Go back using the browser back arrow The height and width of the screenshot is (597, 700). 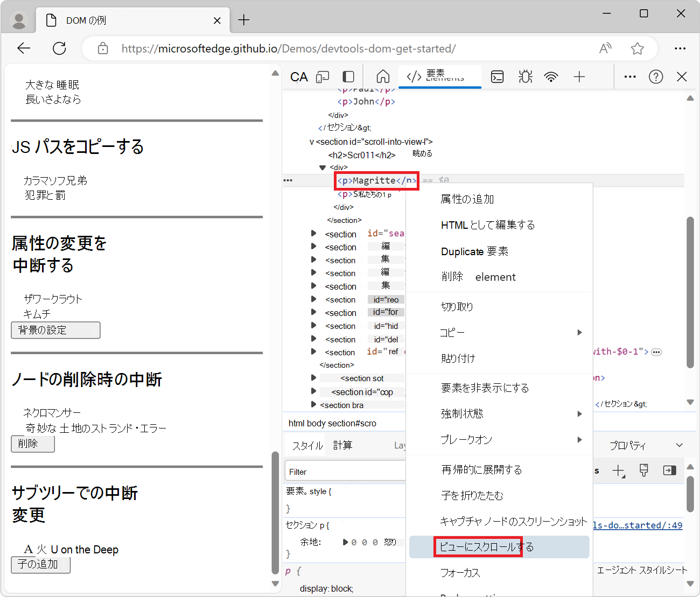click(24, 48)
